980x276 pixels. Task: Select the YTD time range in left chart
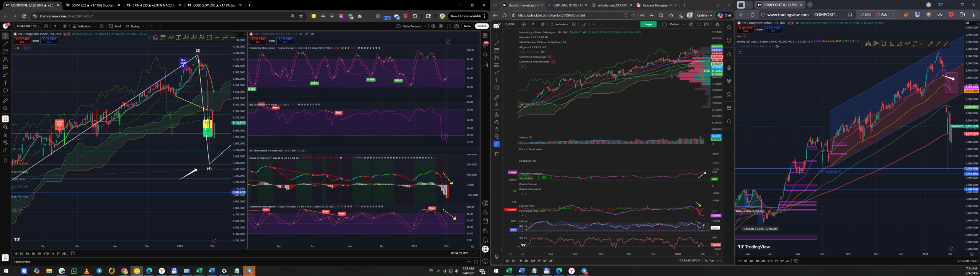[46, 253]
